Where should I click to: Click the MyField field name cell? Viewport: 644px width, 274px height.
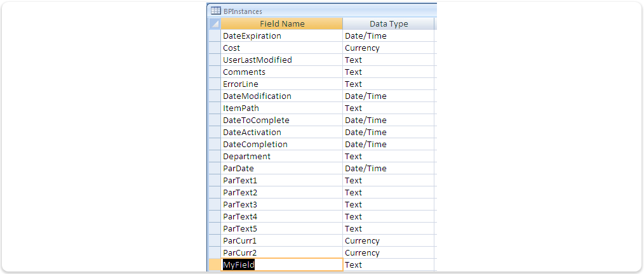[282, 265]
